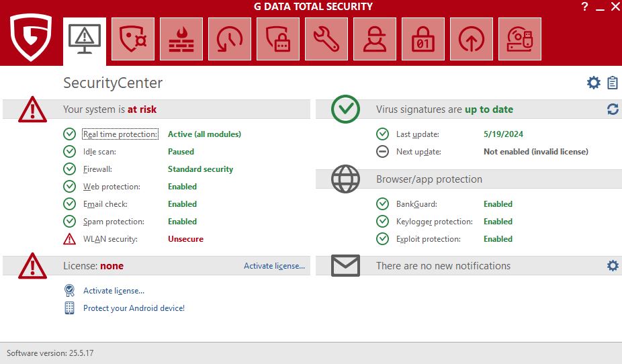Open BankGuard options

[416, 203]
